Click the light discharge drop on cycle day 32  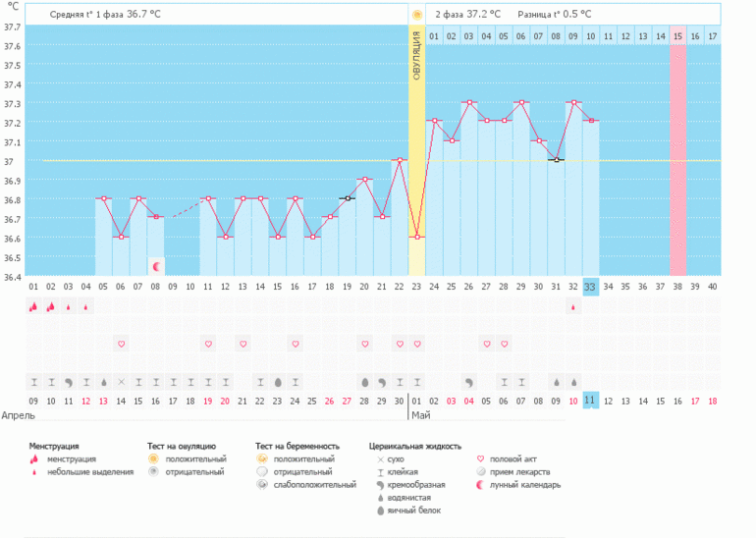pyautogui.click(x=573, y=306)
